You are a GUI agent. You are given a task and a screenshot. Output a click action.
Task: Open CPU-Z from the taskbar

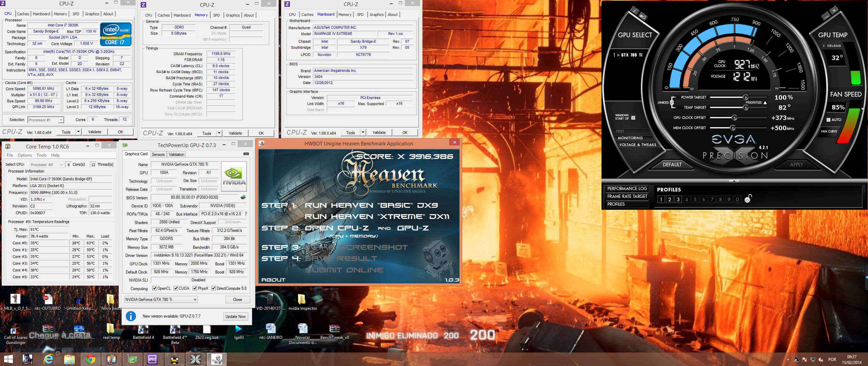152,359
